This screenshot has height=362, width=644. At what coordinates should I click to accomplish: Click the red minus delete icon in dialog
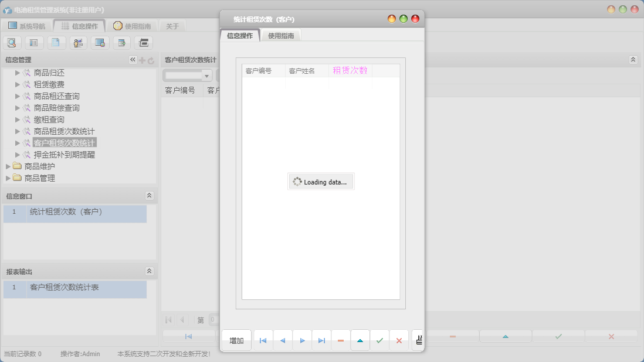[341, 340]
